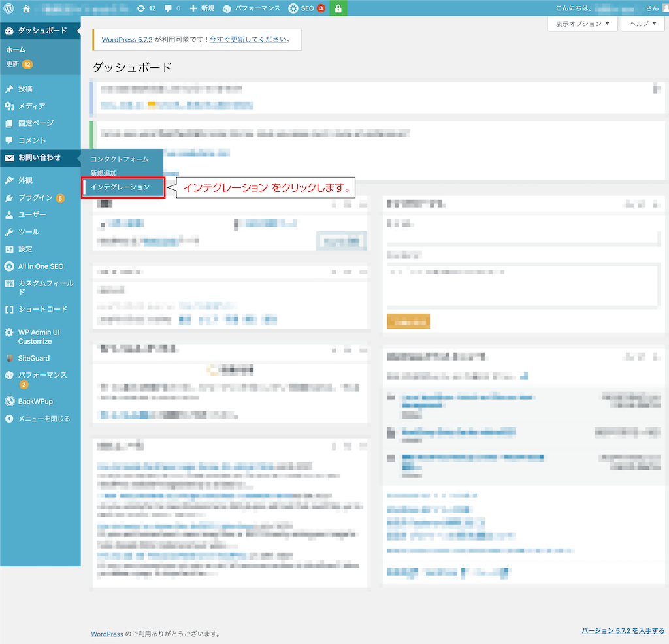Click the プラグイン plug icon
This screenshot has width=669, height=644.
9,197
